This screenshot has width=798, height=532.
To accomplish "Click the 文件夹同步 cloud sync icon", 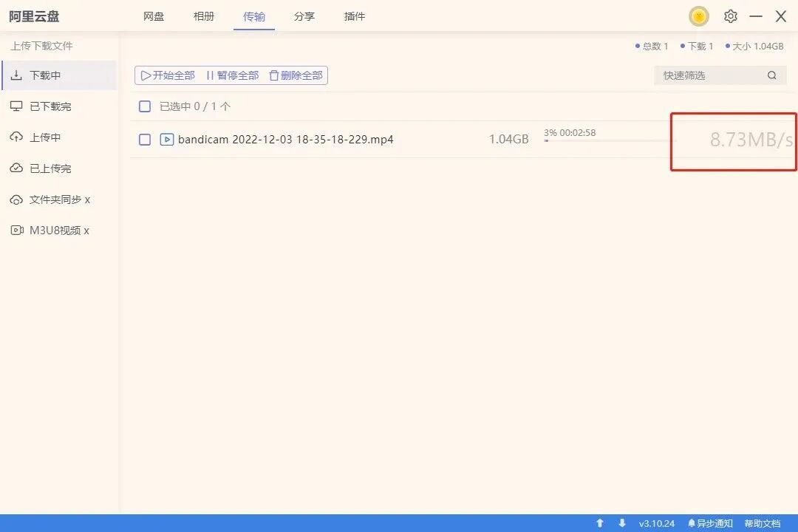I will [x=16, y=199].
